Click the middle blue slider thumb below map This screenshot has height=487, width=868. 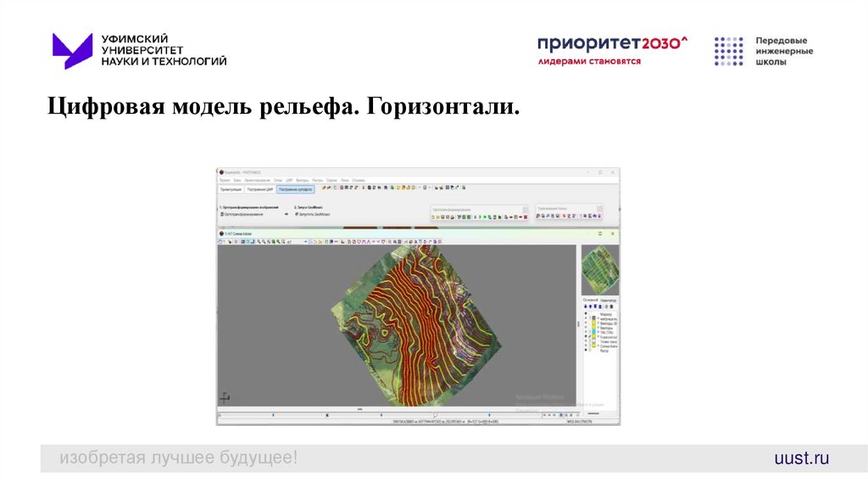pyautogui.click(x=381, y=414)
